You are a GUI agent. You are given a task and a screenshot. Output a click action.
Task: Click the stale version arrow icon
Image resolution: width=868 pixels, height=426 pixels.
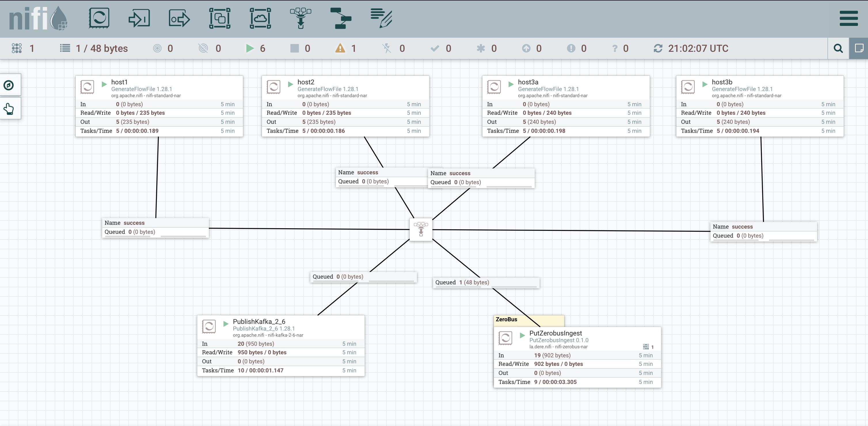(x=526, y=48)
